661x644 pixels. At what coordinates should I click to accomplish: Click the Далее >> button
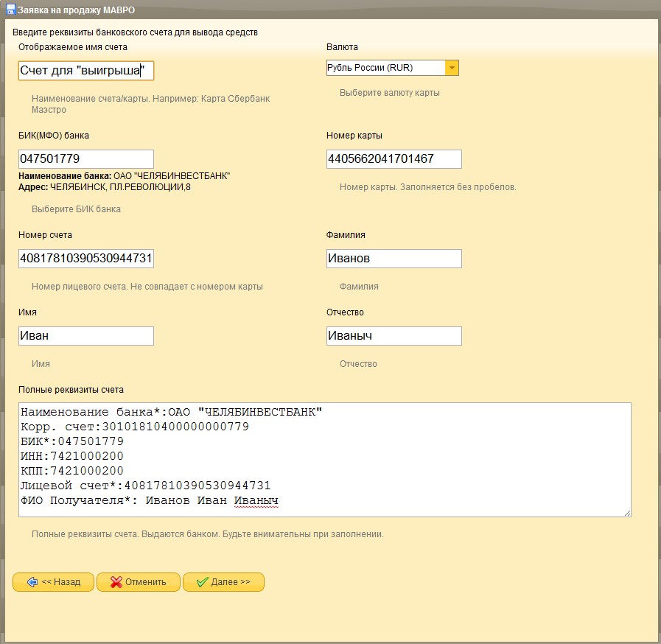coord(223,582)
